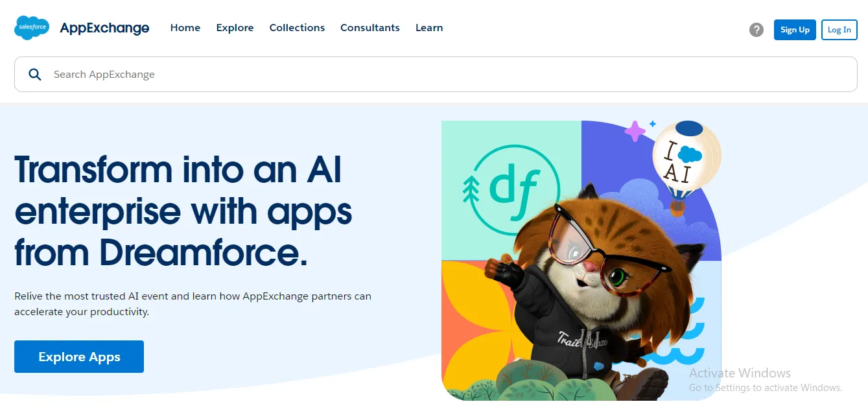This screenshot has width=868, height=415.
Task: Open the Collections menu
Action: 297,28
